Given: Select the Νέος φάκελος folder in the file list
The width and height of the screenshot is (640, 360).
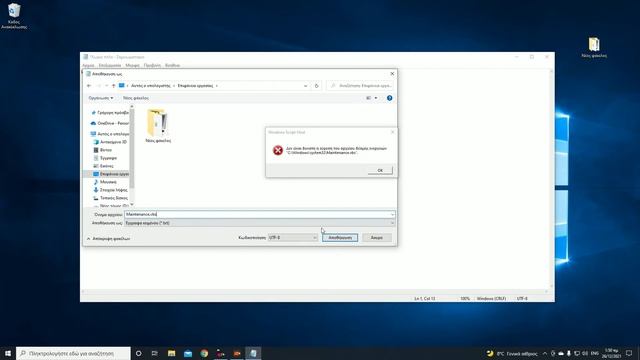Looking at the screenshot, I should (x=158, y=126).
